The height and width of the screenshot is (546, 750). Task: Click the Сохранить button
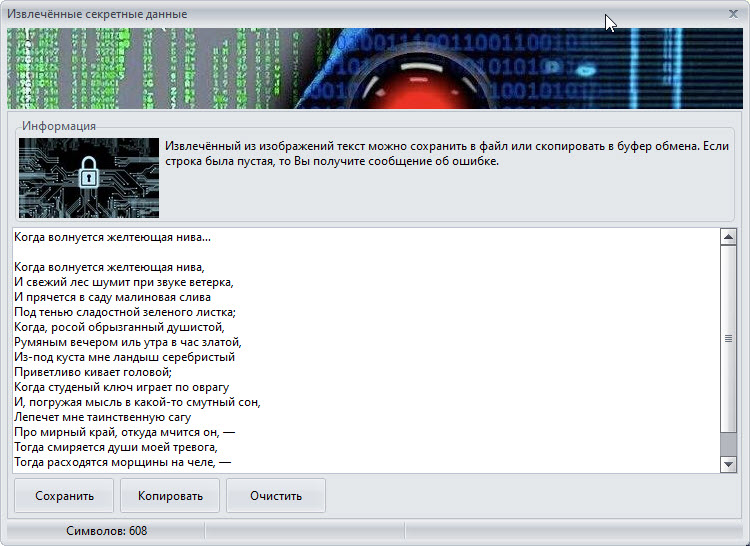64,496
